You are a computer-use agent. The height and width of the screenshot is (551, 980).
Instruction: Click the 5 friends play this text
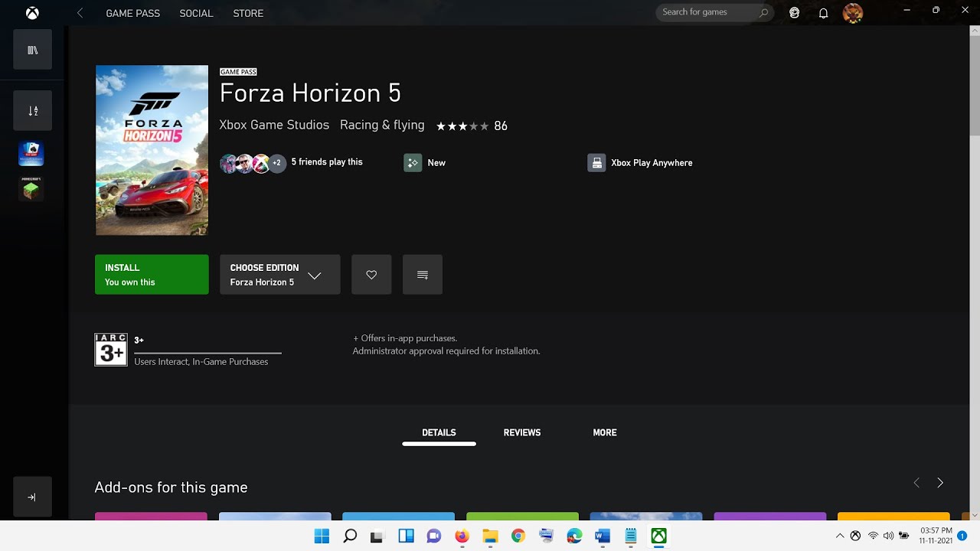click(327, 162)
